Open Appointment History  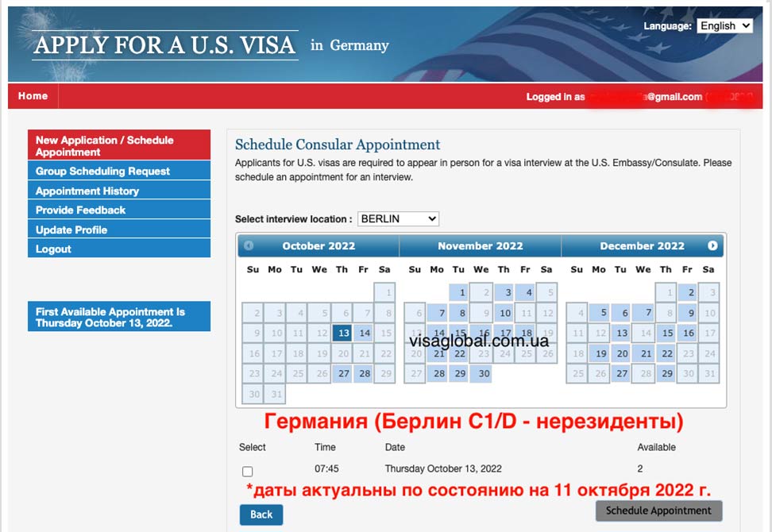point(119,191)
